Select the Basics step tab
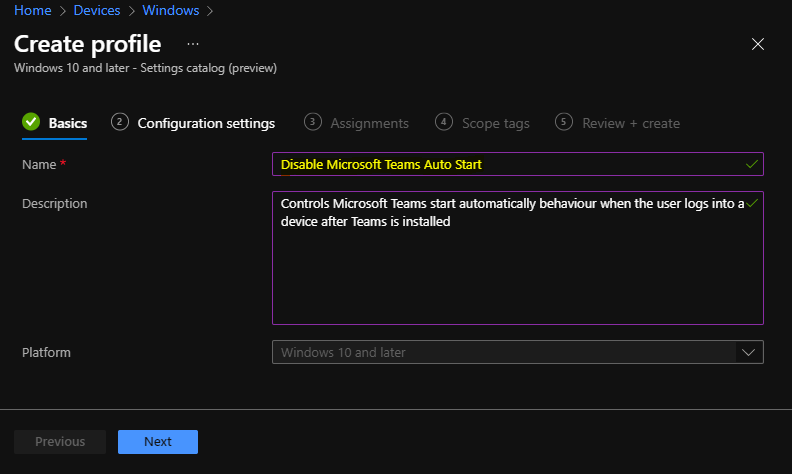Screen dimensions: 793x476 [55, 123]
